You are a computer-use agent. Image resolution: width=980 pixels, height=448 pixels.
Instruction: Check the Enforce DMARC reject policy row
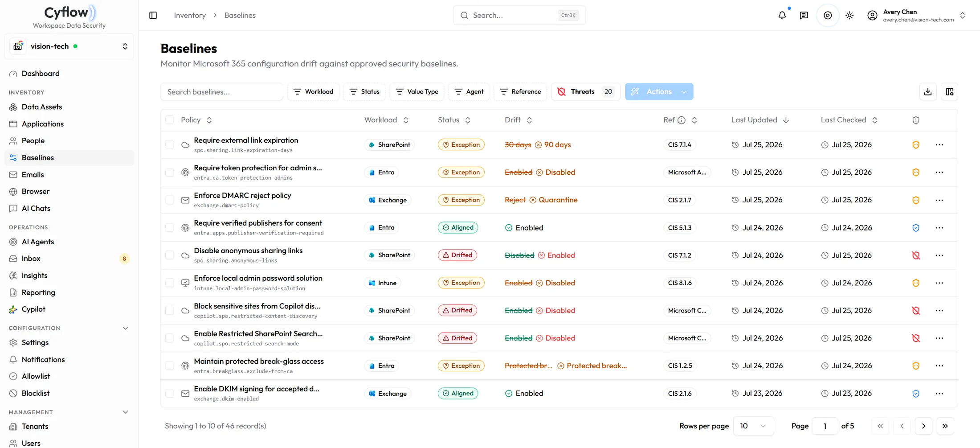(x=170, y=200)
